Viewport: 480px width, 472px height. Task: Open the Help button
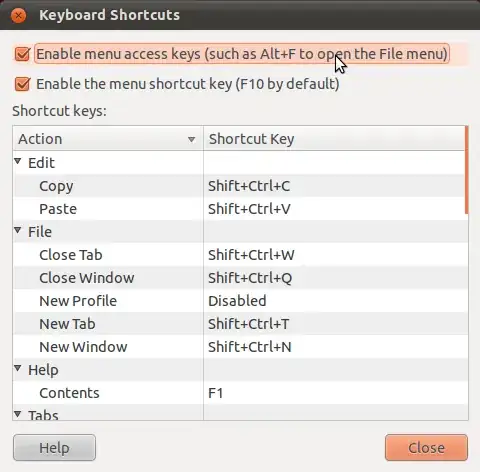click(54, 448)
